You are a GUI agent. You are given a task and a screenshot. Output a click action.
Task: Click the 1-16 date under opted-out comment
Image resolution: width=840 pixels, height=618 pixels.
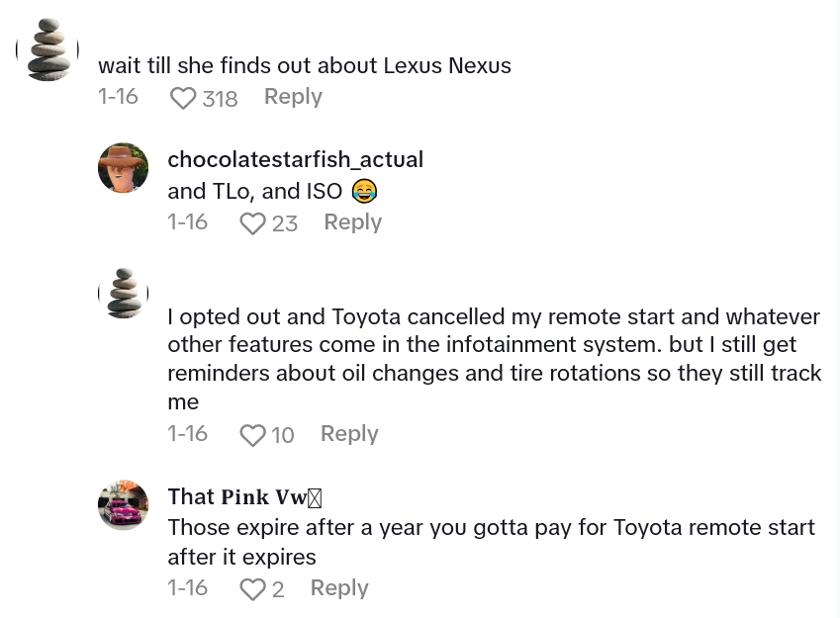pos(187,434)
